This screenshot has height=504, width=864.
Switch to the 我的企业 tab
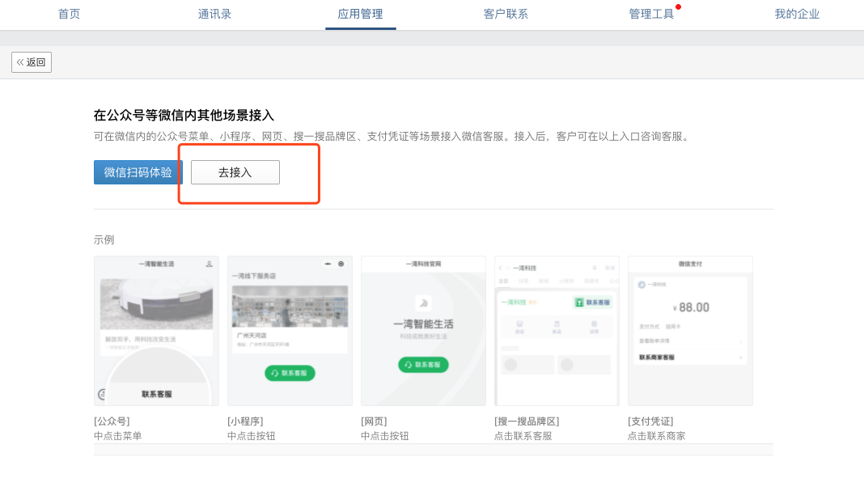click(797, 14)
